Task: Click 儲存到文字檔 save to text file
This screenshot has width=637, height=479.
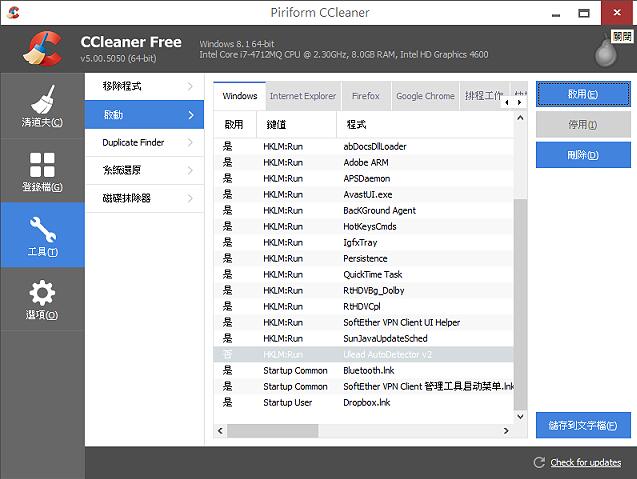Action: pos(583,425)
